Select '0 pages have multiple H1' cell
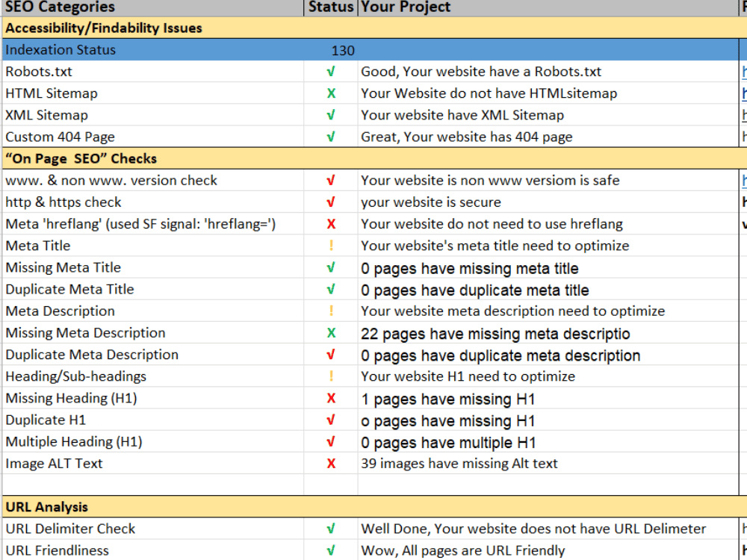Image resolution: width=747 pixels, height=560 pixels. pos(548,442)
